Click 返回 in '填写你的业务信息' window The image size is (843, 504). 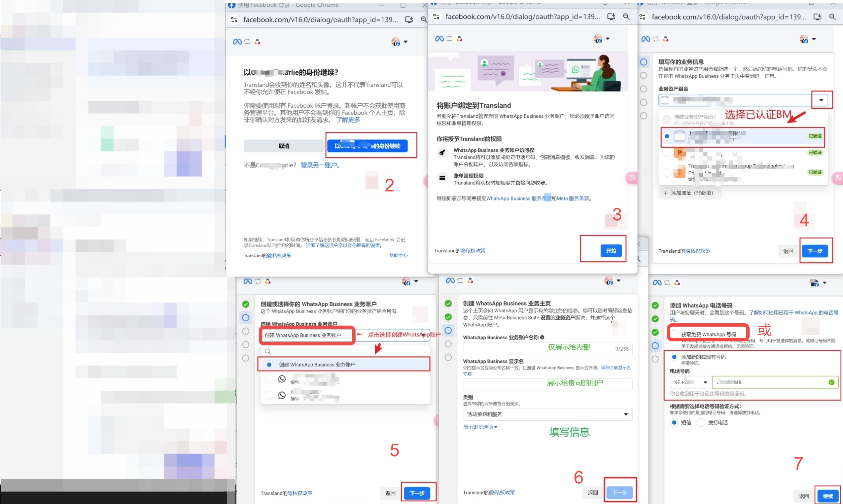click(788, 251)
